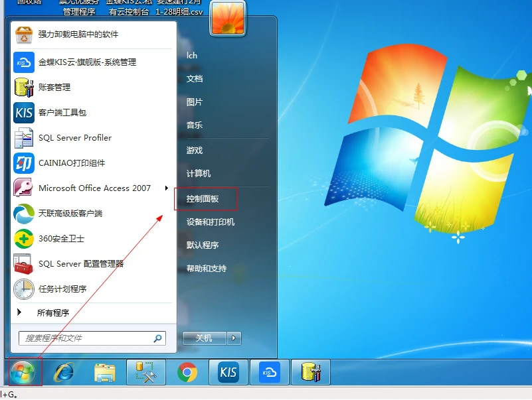Click the user account flower picture

pos(228,18)
